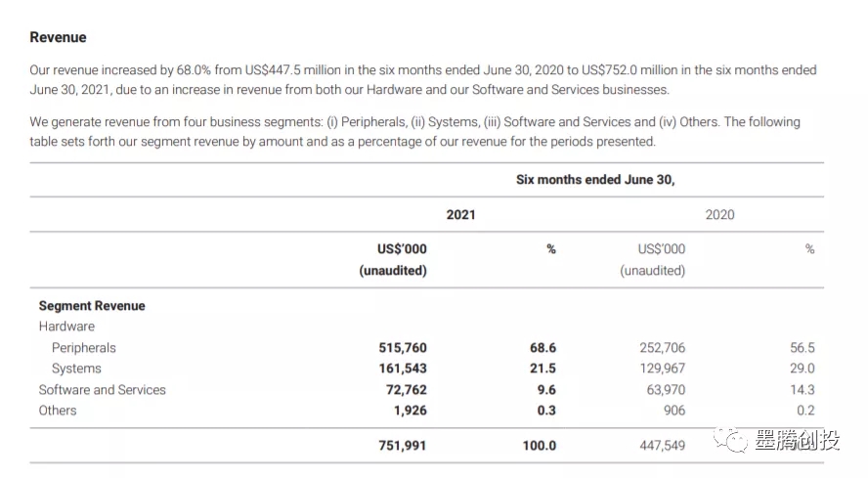Select the Systems row label
The height and width of the screenshot is (478, 868).
(76, 369)
